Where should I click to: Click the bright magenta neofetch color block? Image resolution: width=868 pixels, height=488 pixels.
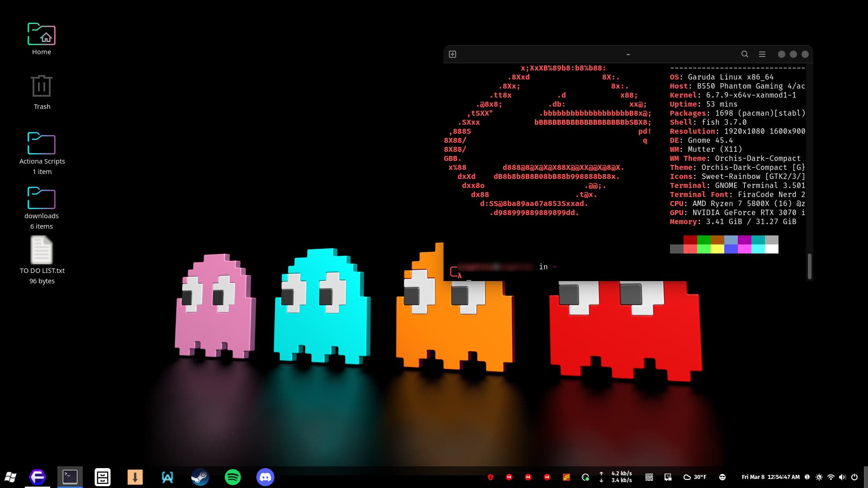(x=745, y=249)
